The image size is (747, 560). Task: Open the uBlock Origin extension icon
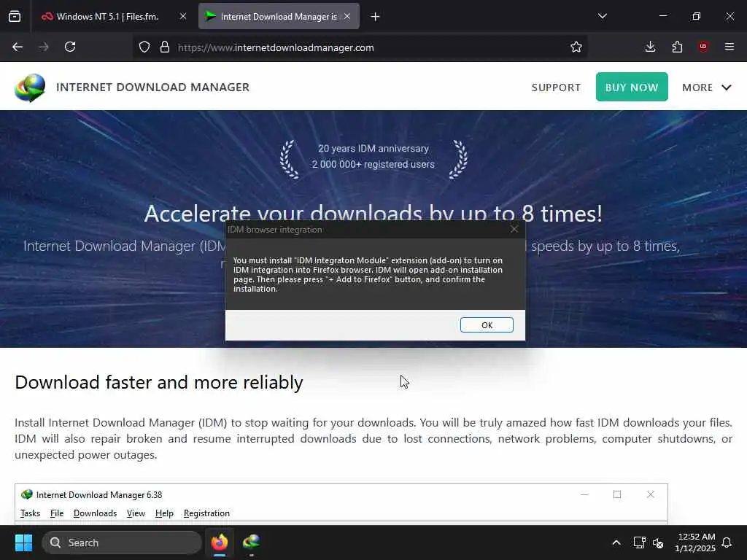[x=703, y=47]
